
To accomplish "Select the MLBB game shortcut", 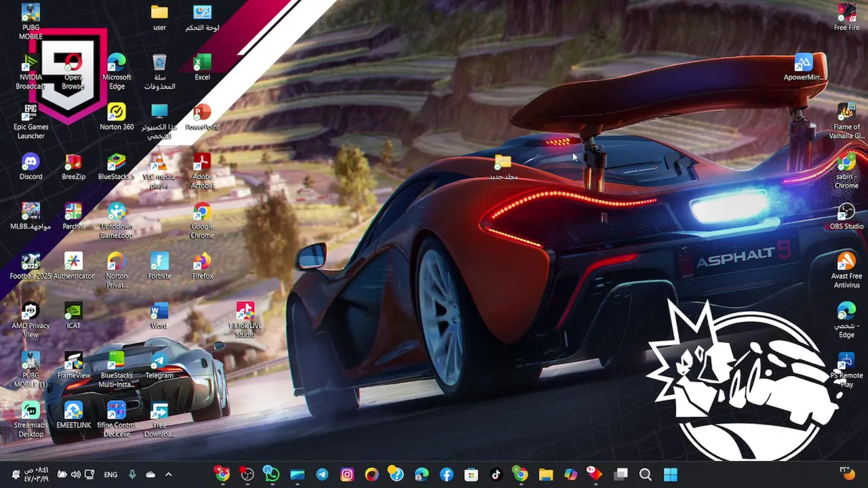I will coord(31,216).
